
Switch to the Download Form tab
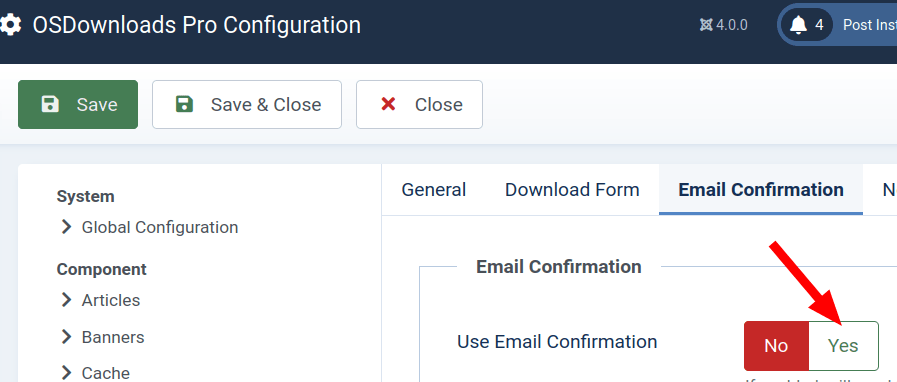pyautogui.click(x=572, y=189)
